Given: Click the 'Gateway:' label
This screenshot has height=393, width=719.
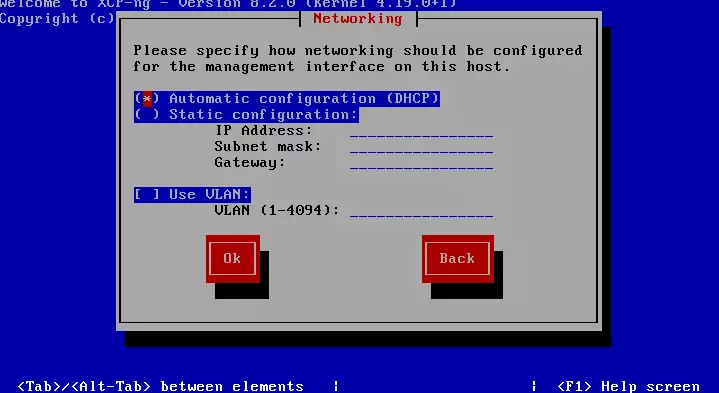Looking at the screenshot, I should coord(250,163).
